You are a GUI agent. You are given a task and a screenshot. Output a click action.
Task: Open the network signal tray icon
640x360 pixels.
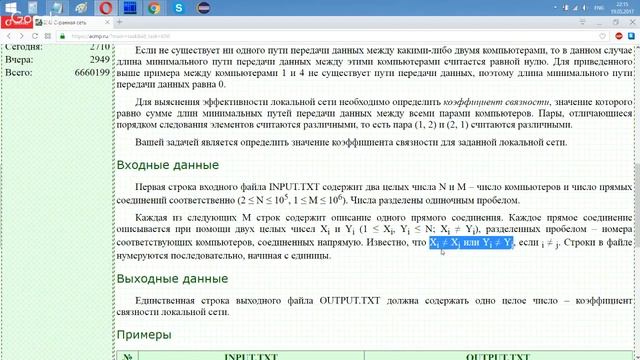(576, 8)
